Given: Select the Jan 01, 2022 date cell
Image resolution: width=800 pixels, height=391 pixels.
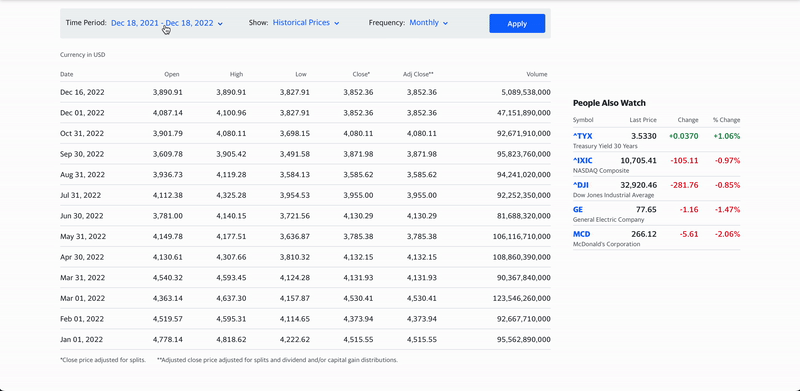Looking at the screenshot, I should (x=82, y=339).
